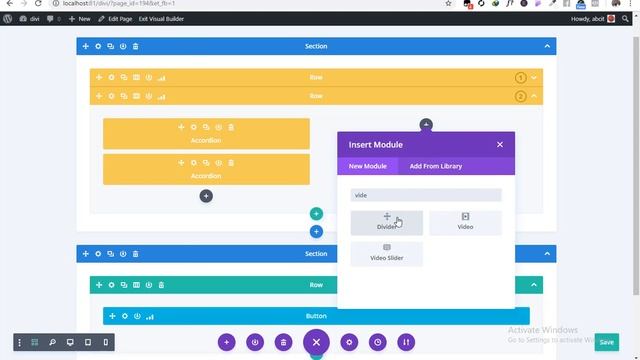The height and width of the screenshot is (360, 640).
Task: Change column layout icon on Row 1
Action: (x=136, y=78)
